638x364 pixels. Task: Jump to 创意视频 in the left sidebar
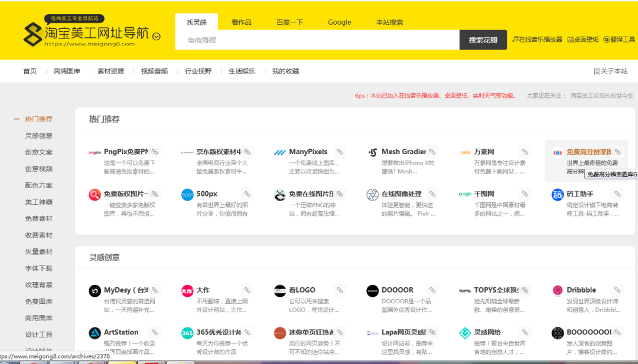click(38, 169)
